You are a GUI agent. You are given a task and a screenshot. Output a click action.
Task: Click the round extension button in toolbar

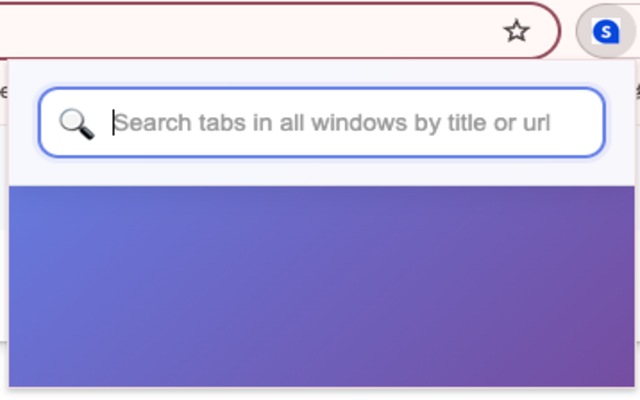coord(605,32)
